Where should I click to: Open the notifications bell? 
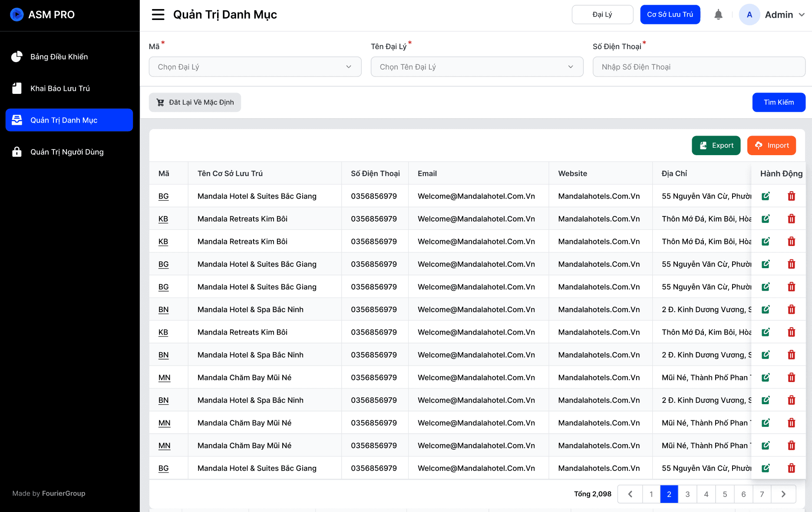(x=718, y=15)
